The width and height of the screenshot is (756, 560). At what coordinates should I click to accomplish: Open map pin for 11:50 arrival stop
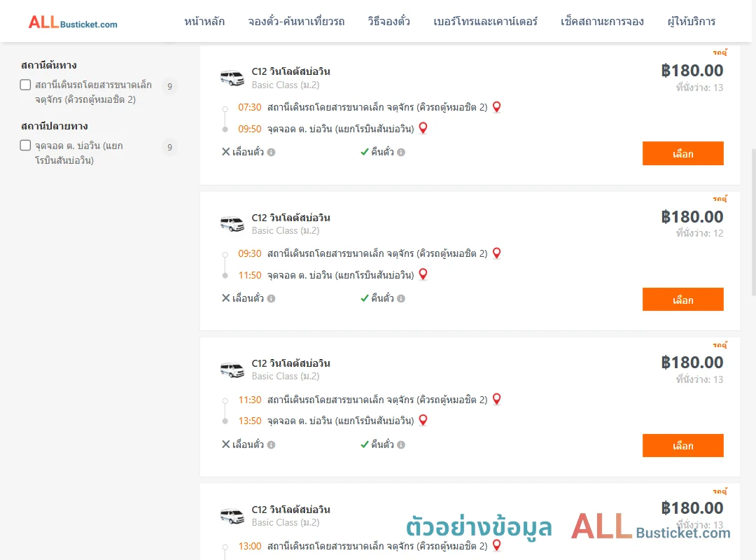pos(423,274)
